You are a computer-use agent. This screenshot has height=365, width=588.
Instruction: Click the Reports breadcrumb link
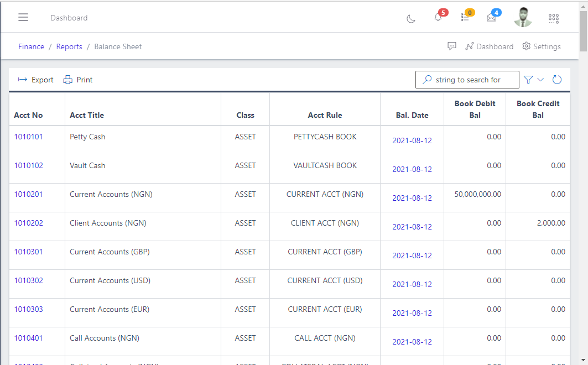coord(69,46)
